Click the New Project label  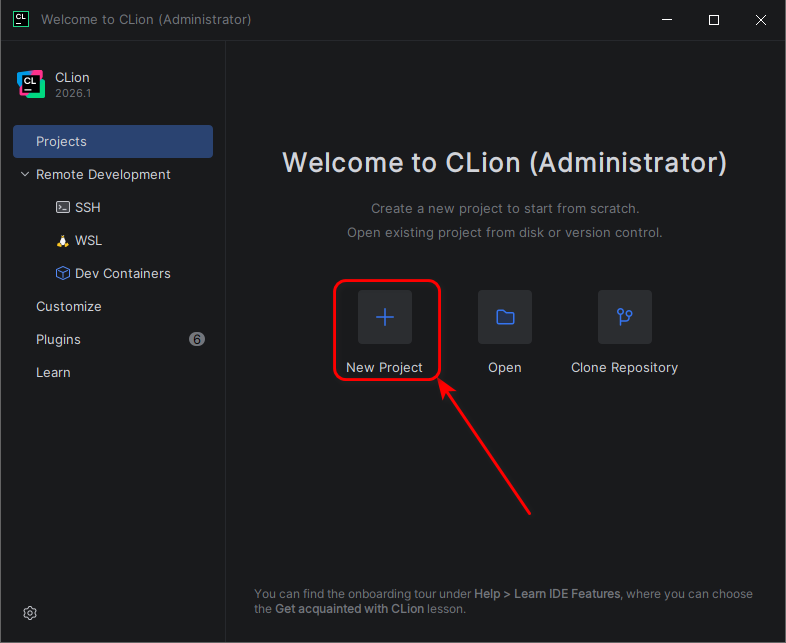384,367
